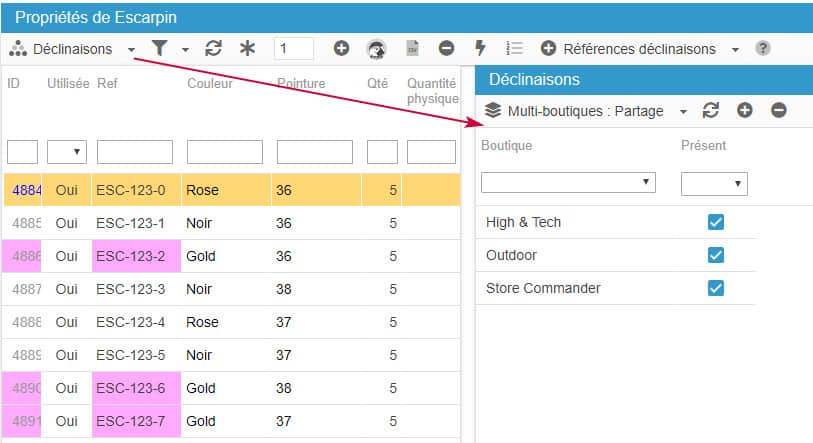Open Multi-boutiques : Partage menu
This screenshot has width=813, height=443.
[586, 111]
